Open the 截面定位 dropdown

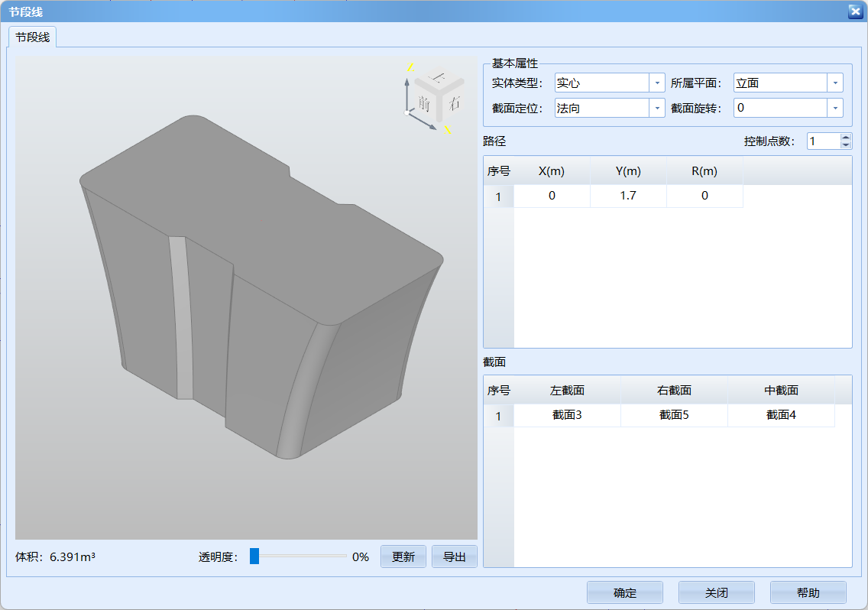click(657, 109)
